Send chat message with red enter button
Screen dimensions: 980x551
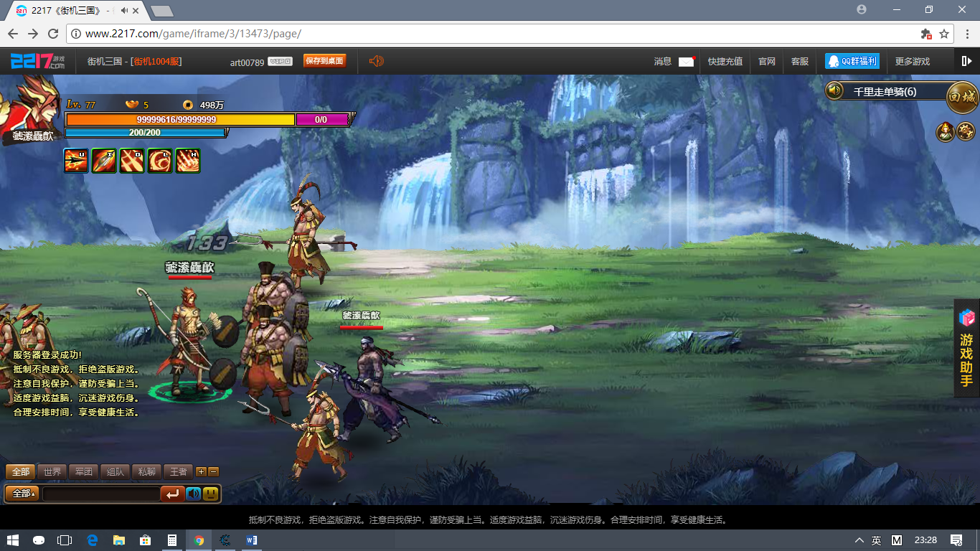point(172,494)
